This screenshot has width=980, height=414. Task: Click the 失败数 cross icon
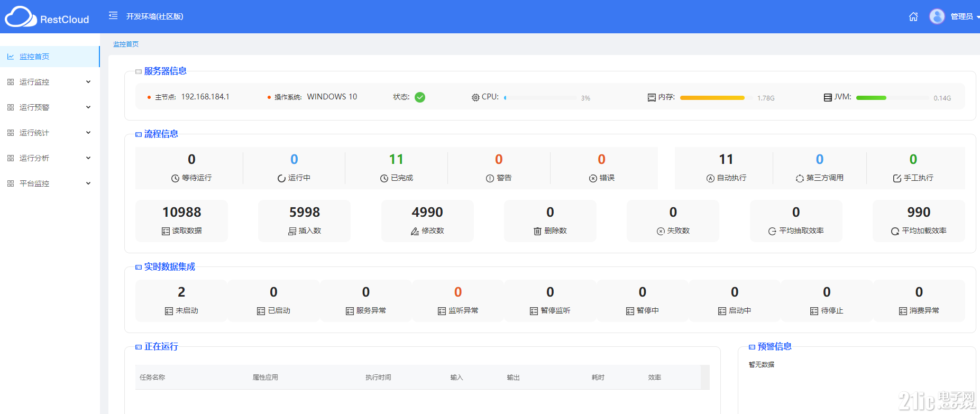(x=661, y=231)
